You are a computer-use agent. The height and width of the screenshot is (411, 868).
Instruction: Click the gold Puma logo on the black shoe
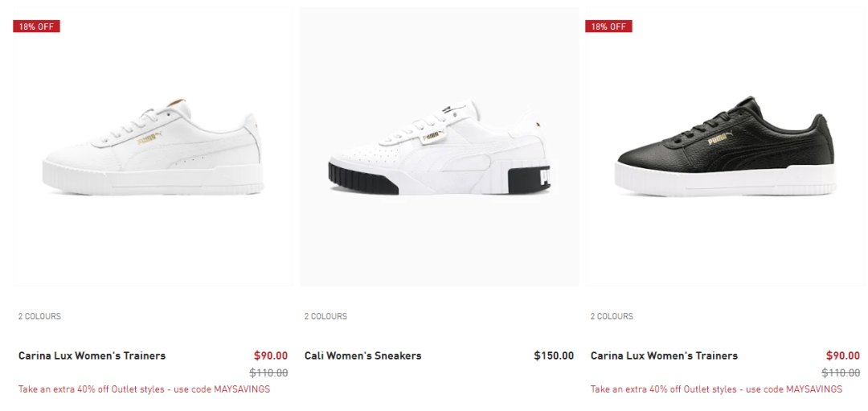pos(720,141)
